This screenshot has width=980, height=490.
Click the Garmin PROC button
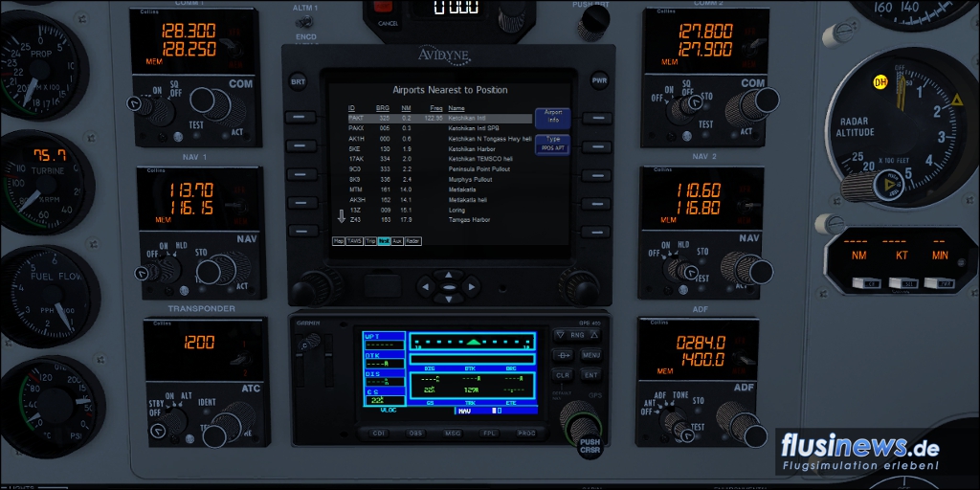[x=525, y=433]
